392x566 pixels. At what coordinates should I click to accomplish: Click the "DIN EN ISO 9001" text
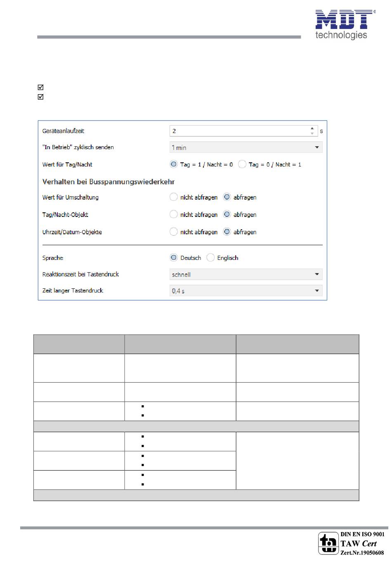[x=362, y=534]
